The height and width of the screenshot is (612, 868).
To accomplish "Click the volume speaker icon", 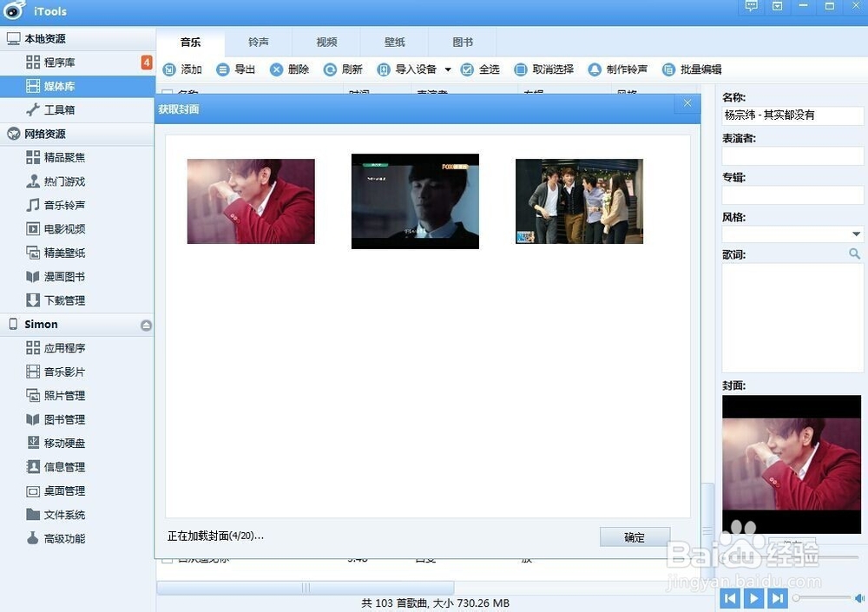I will (859, 598).
